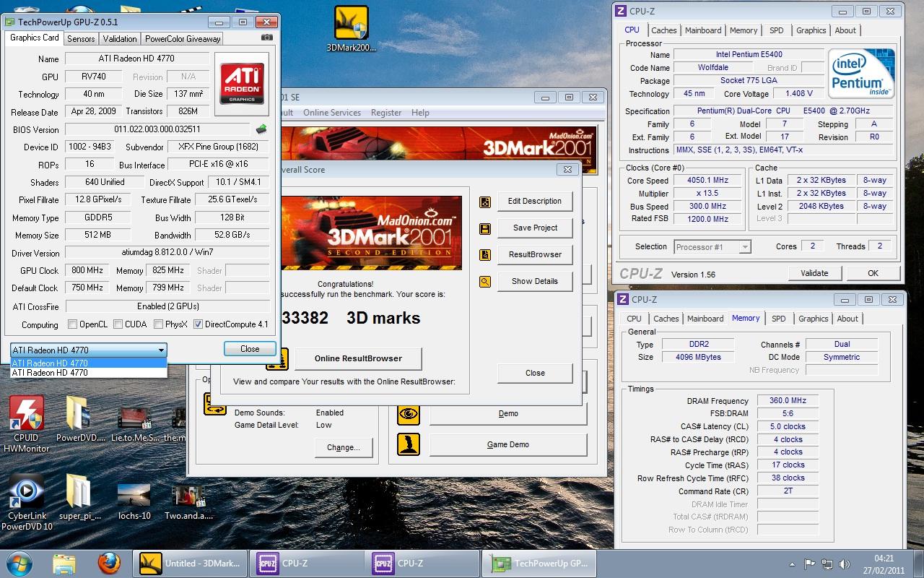This screenshot has width=924, height=578.
Task: Click the eye icon beside Demo
Action: (x=409, y=413)
